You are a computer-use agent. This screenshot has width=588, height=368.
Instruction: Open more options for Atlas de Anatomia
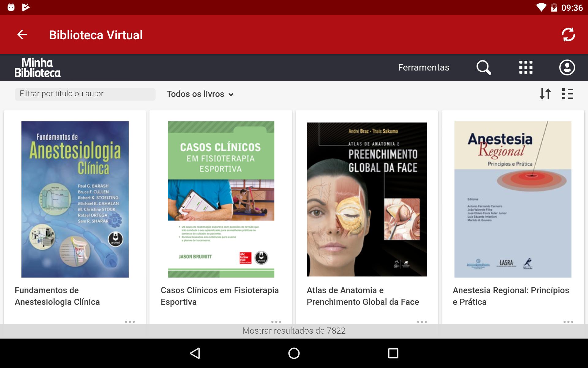(x=422, y=321)
